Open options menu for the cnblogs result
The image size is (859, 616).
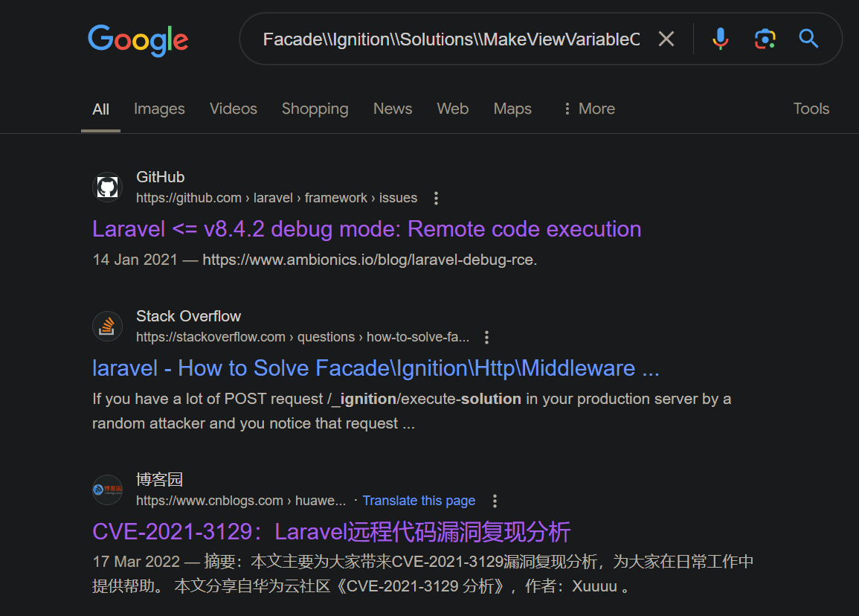[495, 501]
